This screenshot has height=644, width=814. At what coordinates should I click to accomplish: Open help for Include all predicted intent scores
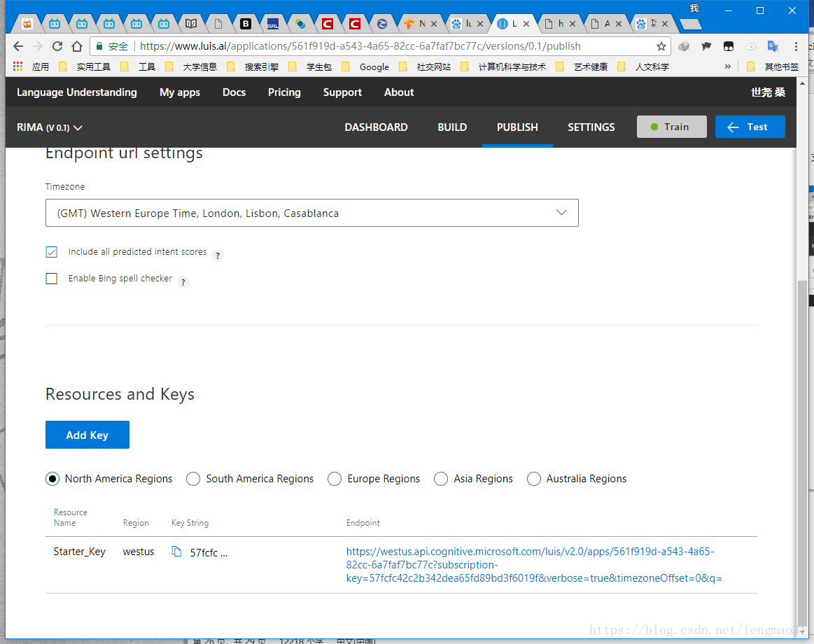click(218, 255)
